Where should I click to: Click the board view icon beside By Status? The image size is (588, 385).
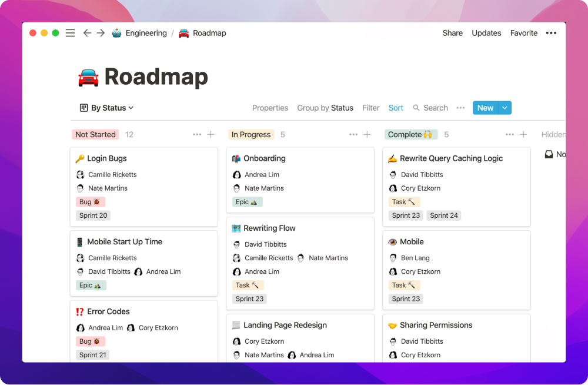click(83, 108)
